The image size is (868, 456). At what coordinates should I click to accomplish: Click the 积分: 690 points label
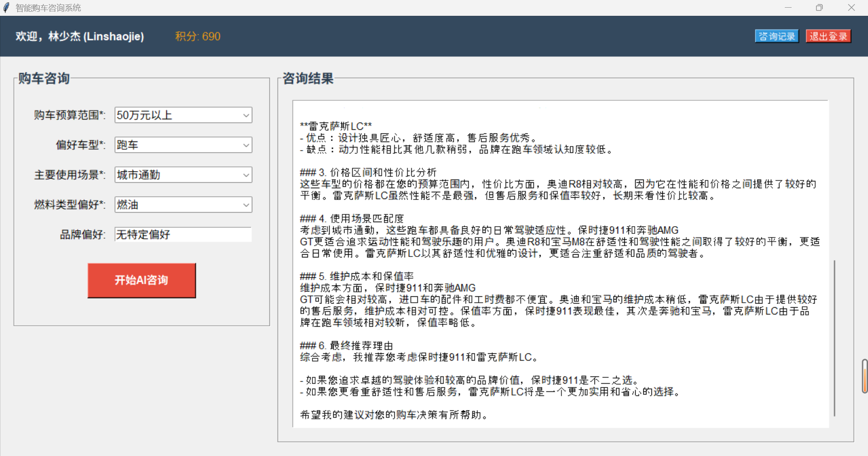pos(198,36)
